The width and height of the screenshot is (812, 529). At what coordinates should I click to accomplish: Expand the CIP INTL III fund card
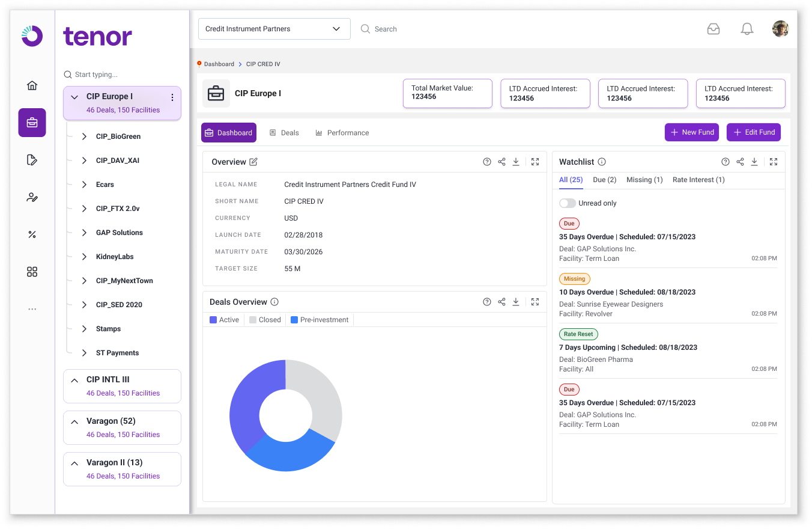point(74,380)
